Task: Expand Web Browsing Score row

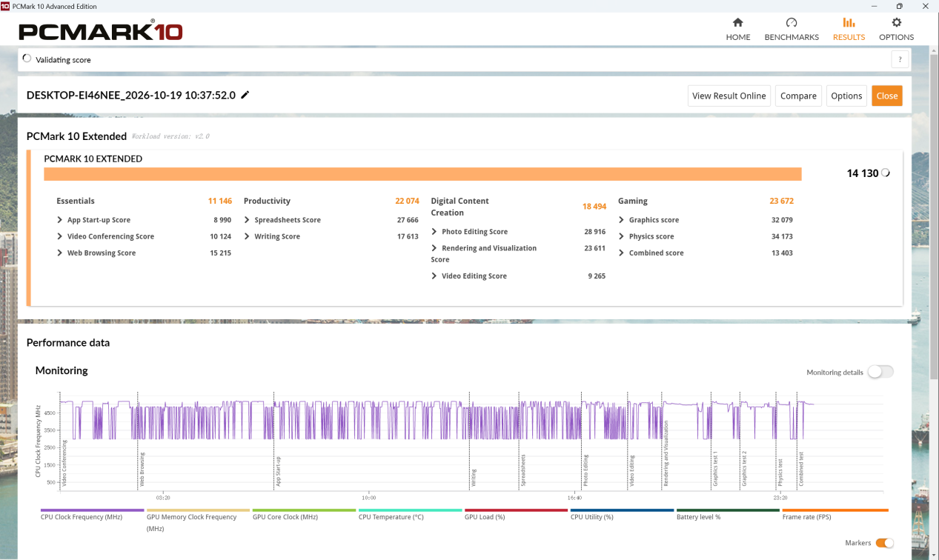Action: [x=60, y=253]
